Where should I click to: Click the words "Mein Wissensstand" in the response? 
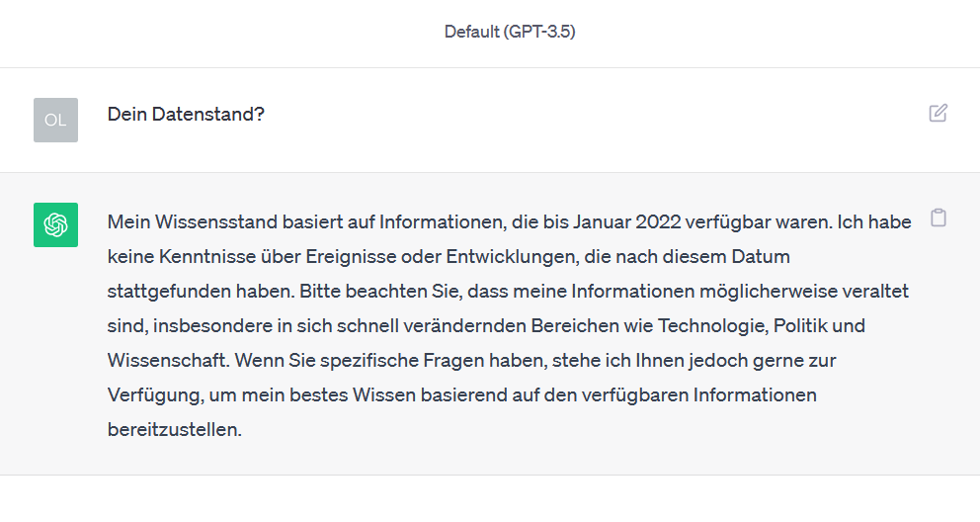tap(193, 221)
